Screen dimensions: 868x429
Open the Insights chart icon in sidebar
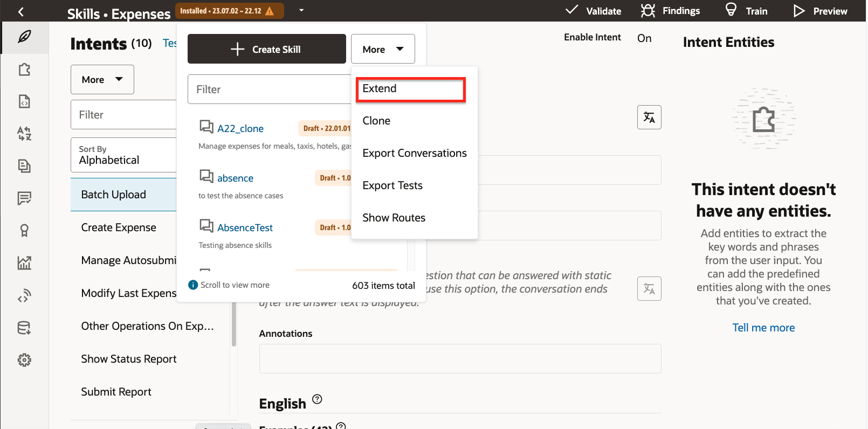point(24,263)
